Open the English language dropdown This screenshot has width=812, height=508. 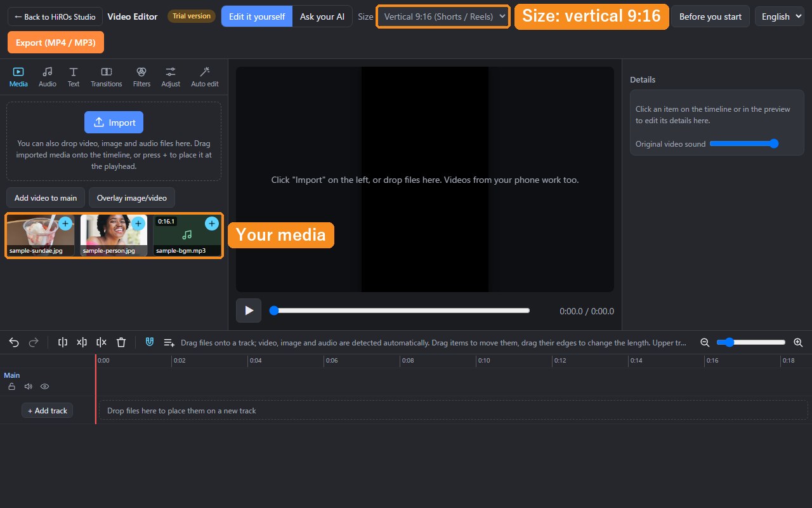coord(780,17)
